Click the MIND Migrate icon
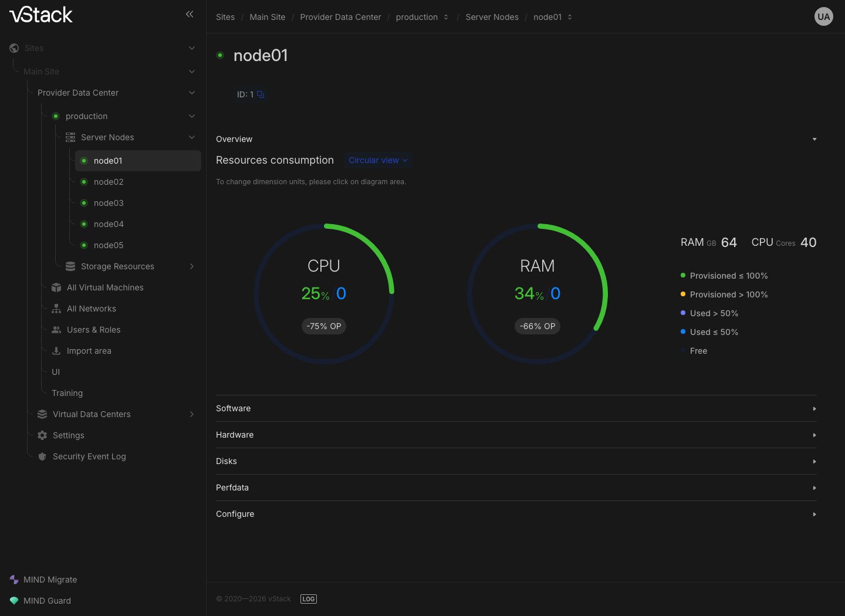 coord(14,580)
